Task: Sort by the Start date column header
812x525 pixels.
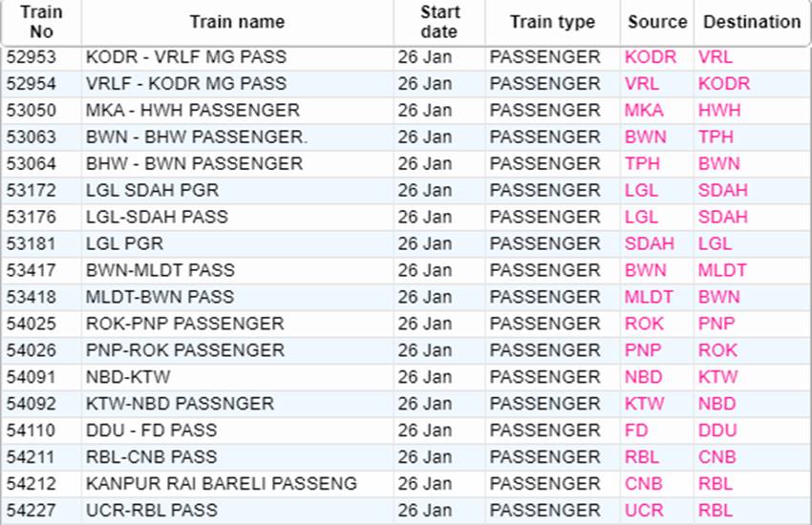Action: pos(438,22)
